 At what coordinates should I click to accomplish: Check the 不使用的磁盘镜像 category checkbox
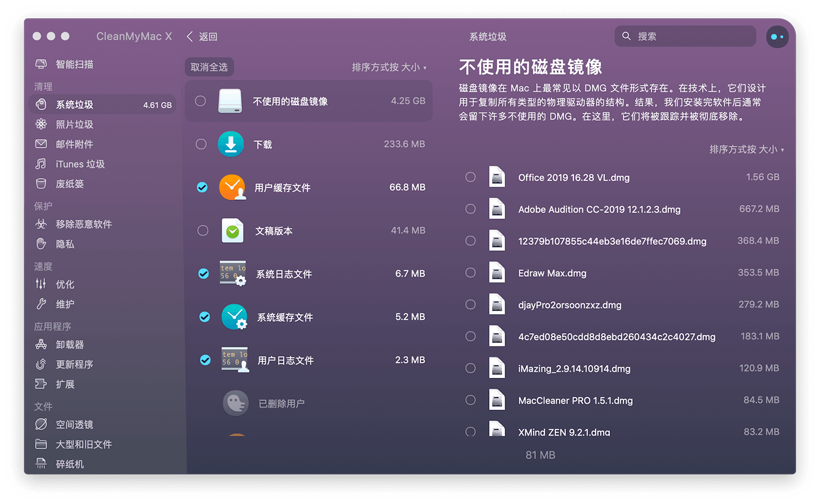click(x=200, y=101)
